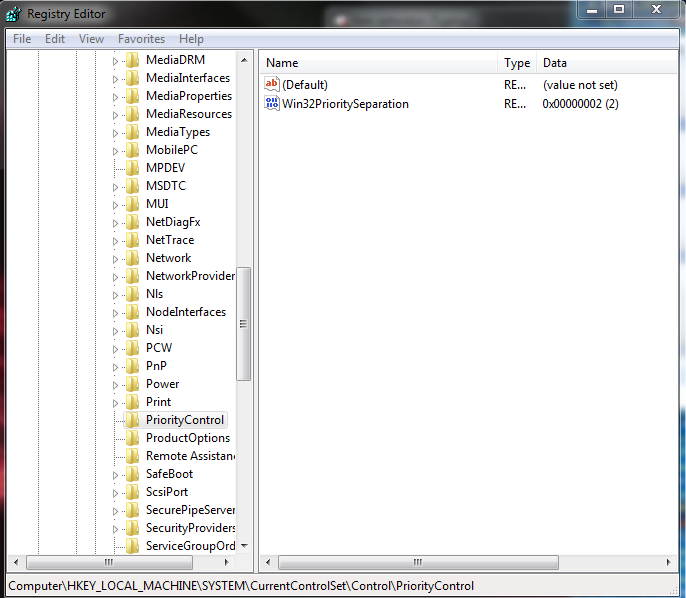The image size is (686, 598).
Task: Click the MUI folder icon
Action: pos(132,204)
